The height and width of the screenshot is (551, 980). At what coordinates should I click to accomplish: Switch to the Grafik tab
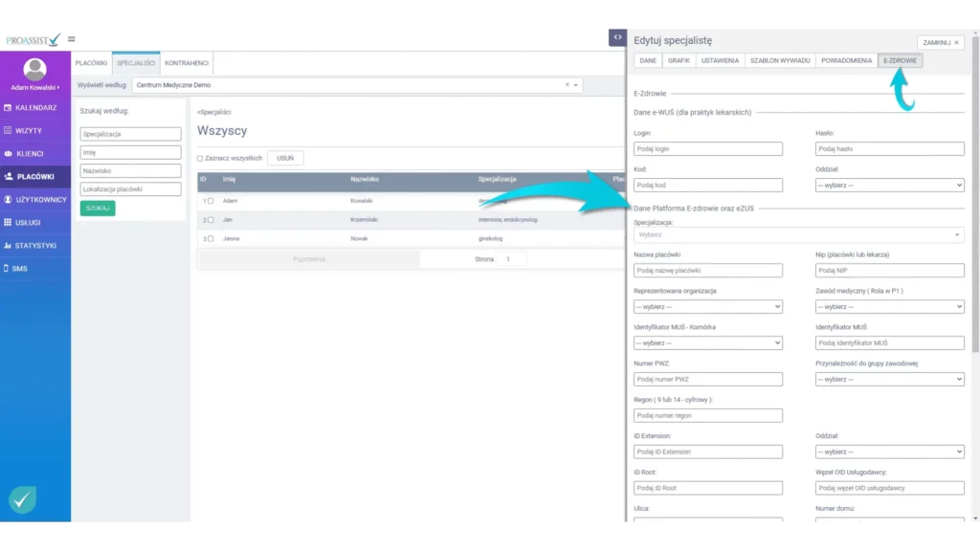tap(679, 60)
